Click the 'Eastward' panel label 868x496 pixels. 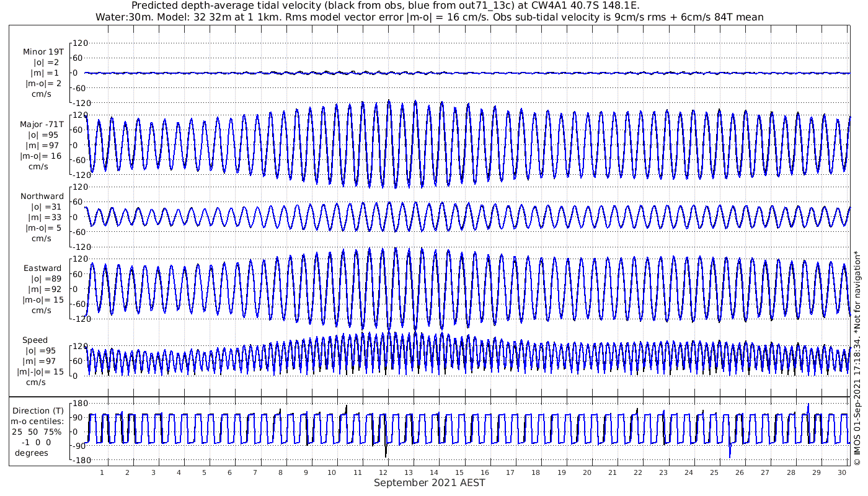point(43,268)
